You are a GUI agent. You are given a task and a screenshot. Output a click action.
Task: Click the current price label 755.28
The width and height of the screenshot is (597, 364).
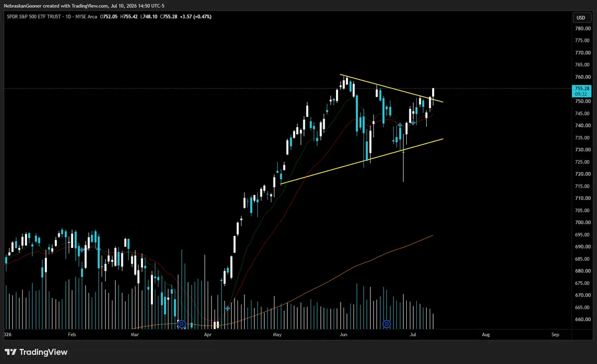582,88
